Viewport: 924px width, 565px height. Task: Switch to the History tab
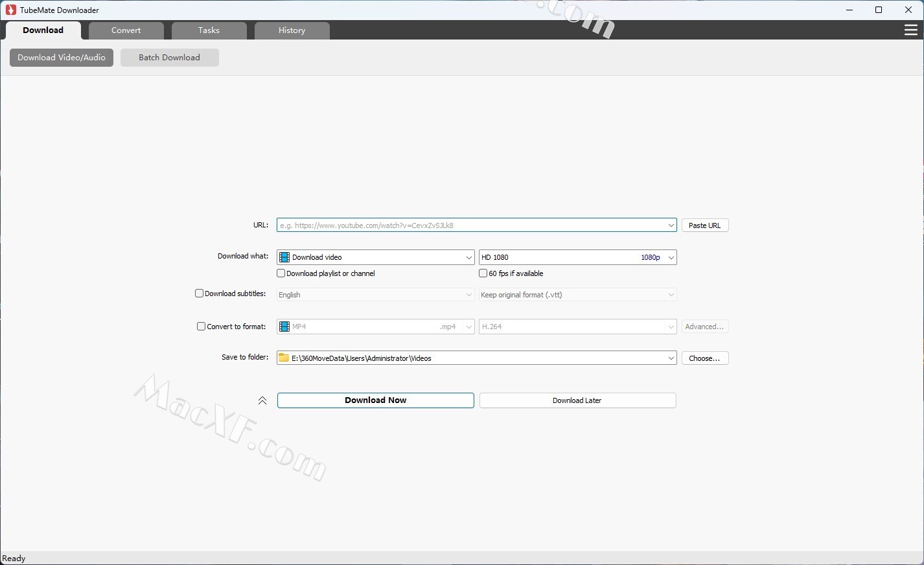point(292,30)
